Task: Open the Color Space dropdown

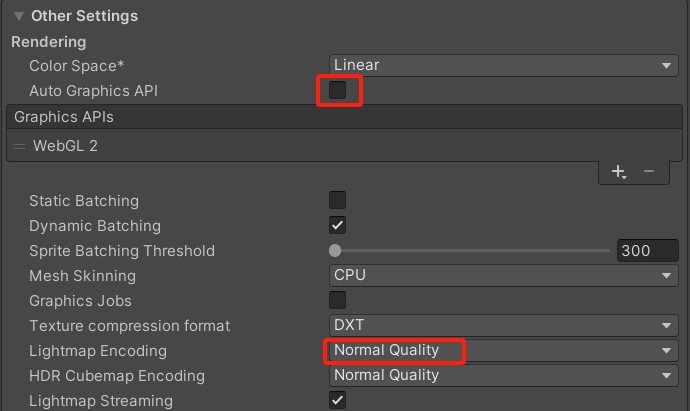Action: (503, 66)
